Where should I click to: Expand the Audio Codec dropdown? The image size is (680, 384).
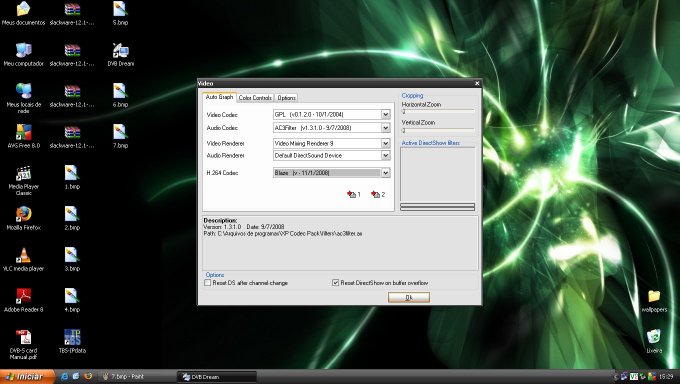[x=386, y=128]
